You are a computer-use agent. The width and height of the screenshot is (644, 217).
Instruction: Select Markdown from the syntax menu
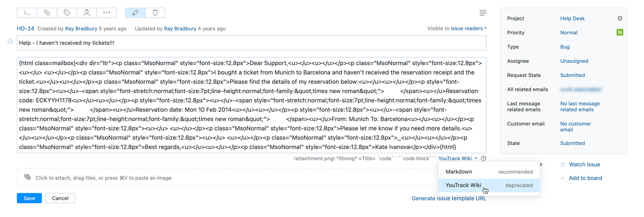(459, 172)
